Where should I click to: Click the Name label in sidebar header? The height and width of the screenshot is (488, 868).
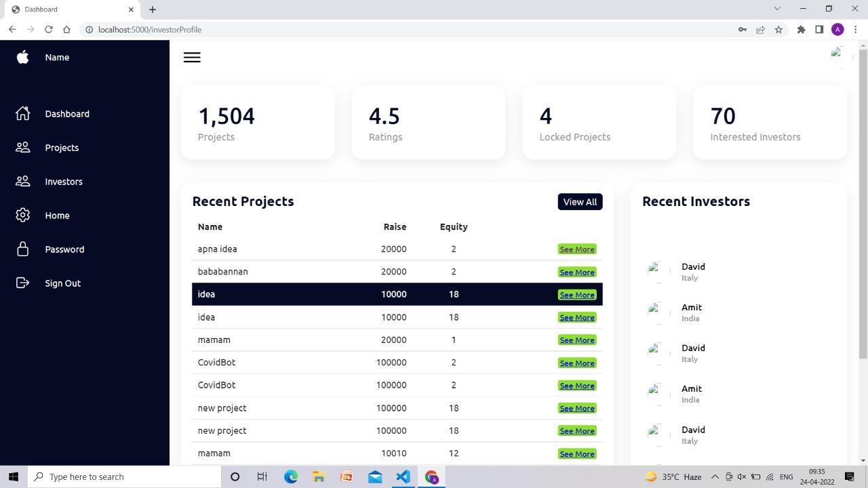point(57,58)
